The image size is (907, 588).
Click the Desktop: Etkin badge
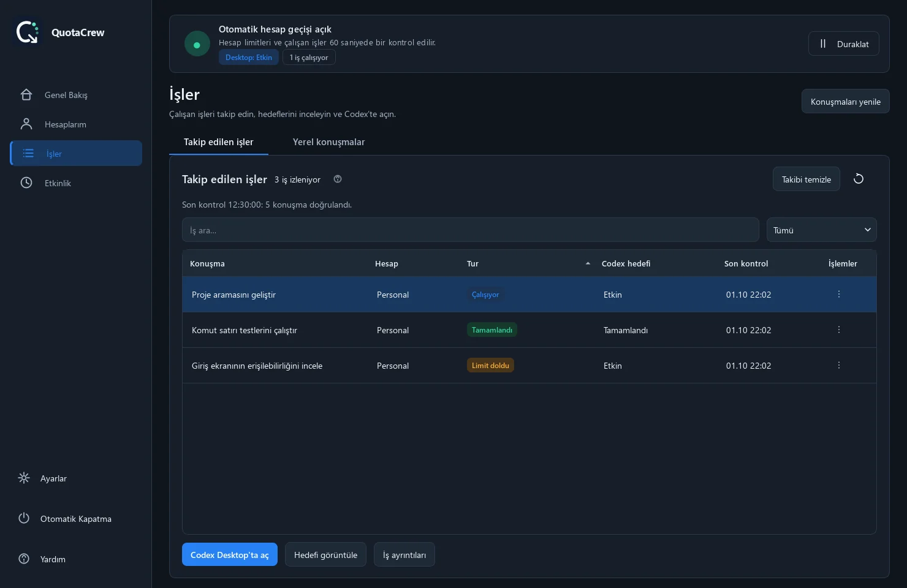point(249,58)
